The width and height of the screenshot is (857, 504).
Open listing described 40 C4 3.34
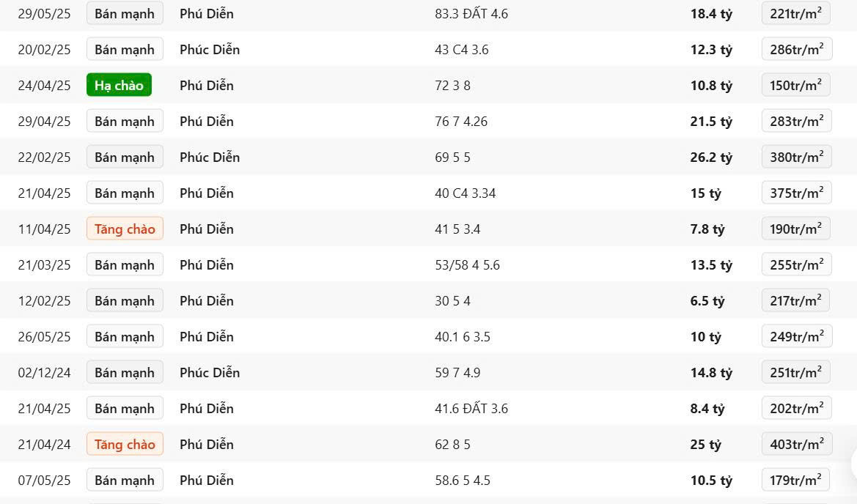click(x=465, y=193)
